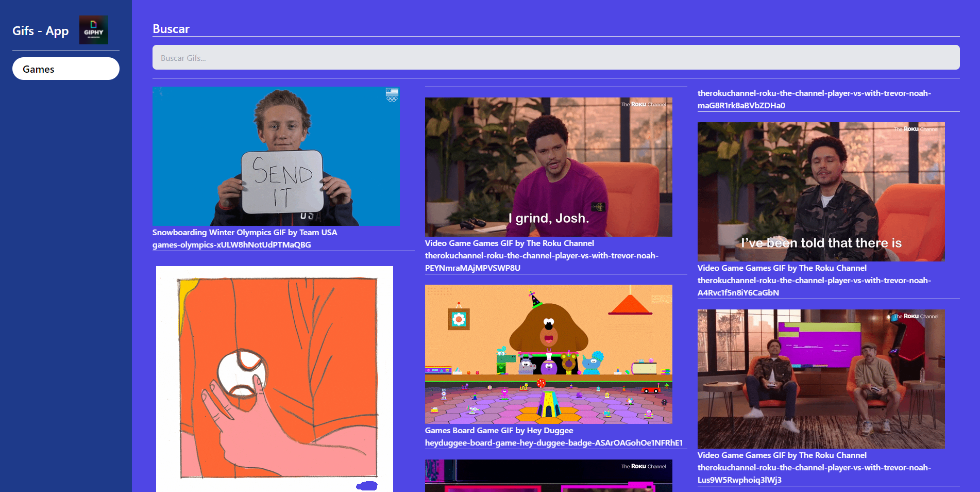The image size is (980, 492).
Task: Click 'Snowboarding Winter Olympics GIF by Team USA' title
Action: [x=245, y=233]
